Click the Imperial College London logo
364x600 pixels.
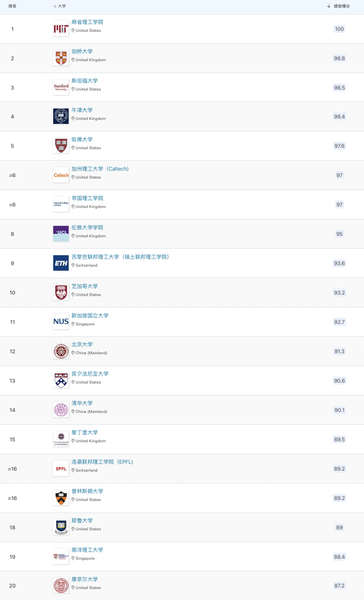[61, 204]
